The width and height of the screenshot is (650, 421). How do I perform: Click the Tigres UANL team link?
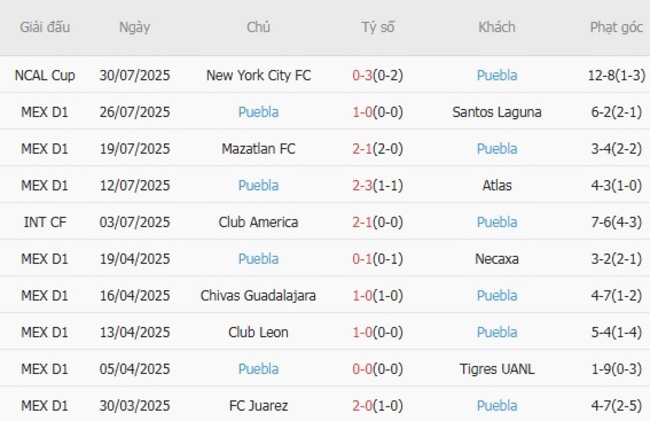pos(497,369)
